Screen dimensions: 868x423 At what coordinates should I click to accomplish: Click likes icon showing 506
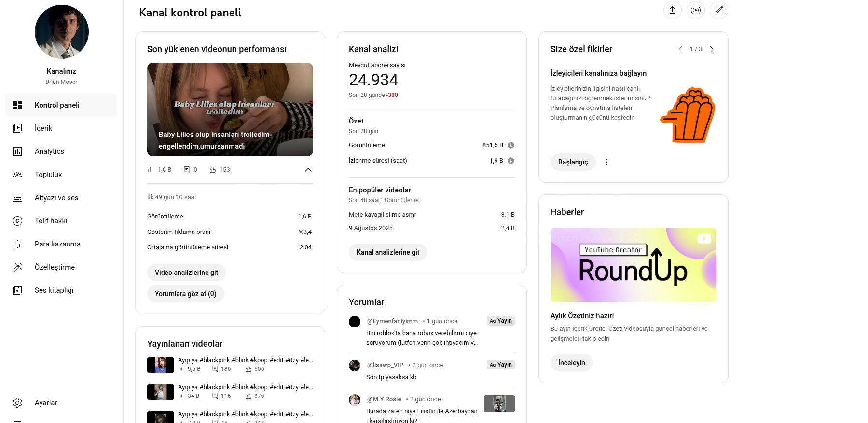click(248, 369)
